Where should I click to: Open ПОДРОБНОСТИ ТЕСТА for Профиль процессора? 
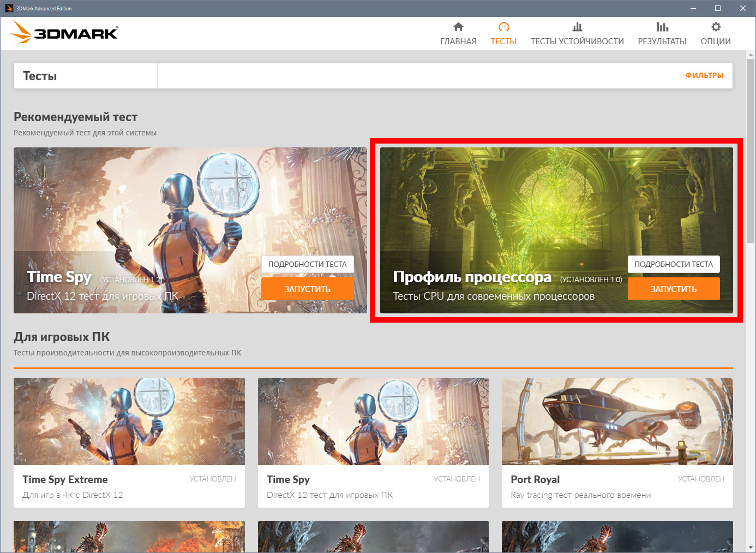click(x=674, y=264)
